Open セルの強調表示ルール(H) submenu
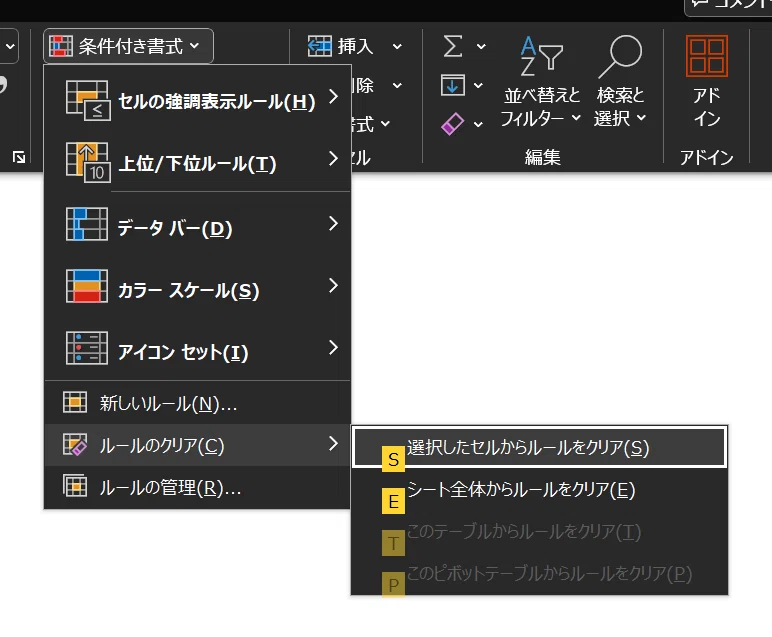This screenshot has height=637, width=772. (197, 100)
